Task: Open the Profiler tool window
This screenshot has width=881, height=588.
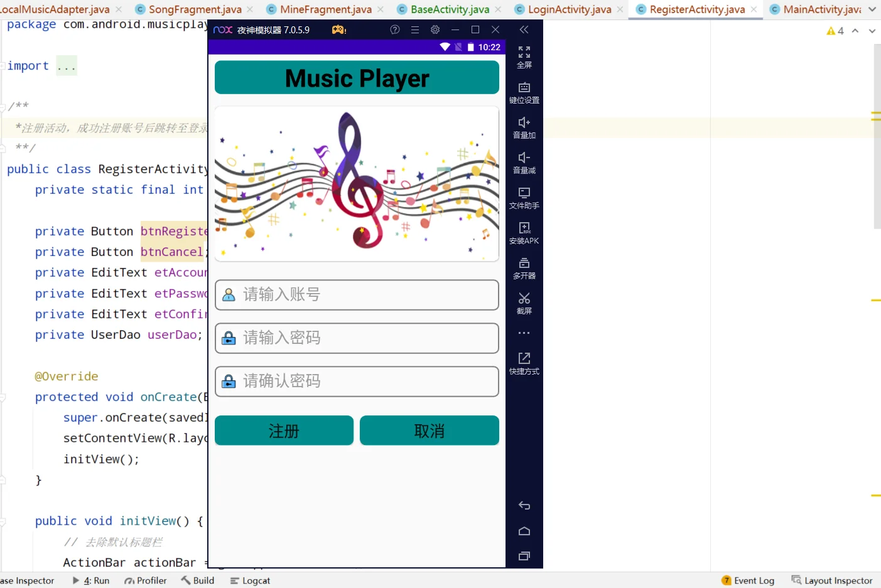Action: tap(146, 580)
